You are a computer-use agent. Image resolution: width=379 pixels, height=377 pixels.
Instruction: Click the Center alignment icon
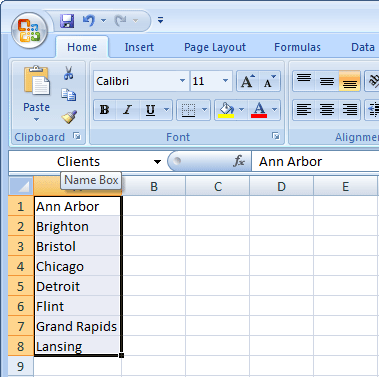(327, 109)
